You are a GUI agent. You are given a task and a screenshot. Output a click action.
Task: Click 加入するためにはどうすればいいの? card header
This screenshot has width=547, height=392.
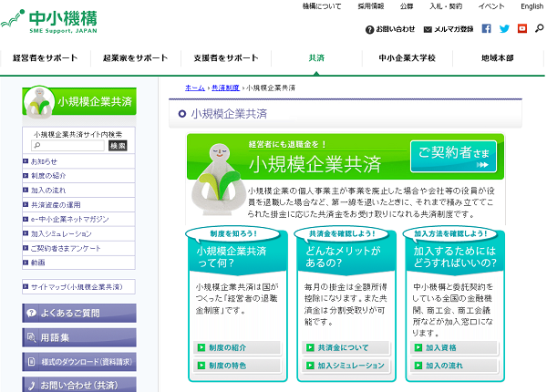coord(455,256)
